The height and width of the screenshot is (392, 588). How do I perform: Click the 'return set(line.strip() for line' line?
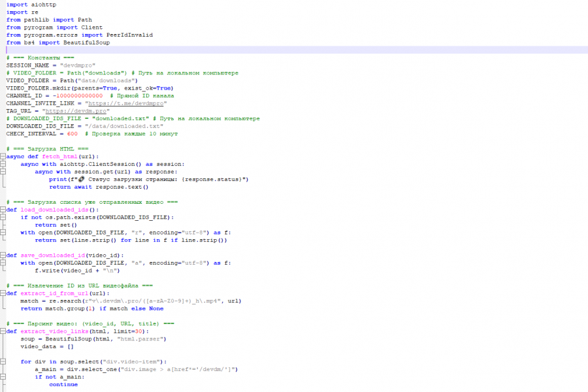pyautogui.click(x=131, y=240)
